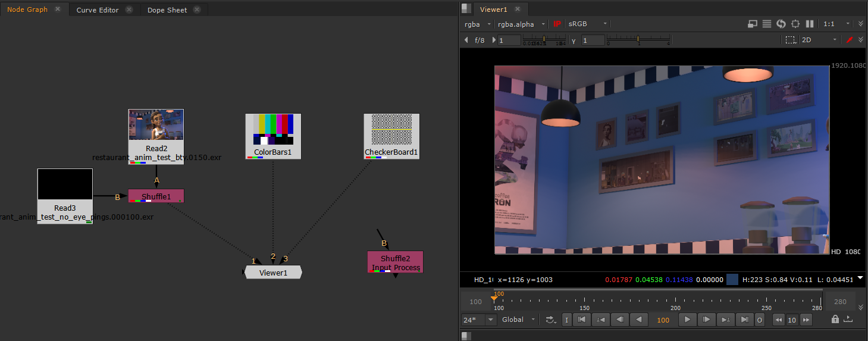The height and width of the screenshot is (341, 868).
Task: Select the CheckerBoard1 node
Action: coord(391,136)
